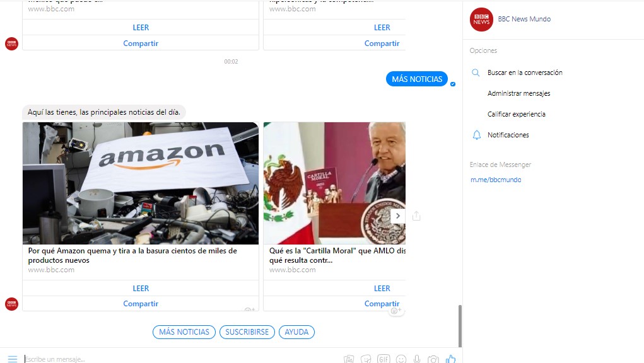Record a voice clip with microphone icon
This screenshot has width=644, height=363.
point(417,359)
